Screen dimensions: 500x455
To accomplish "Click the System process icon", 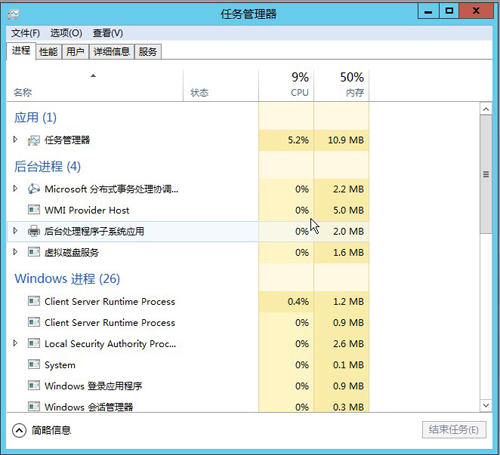I will (34, 364).
